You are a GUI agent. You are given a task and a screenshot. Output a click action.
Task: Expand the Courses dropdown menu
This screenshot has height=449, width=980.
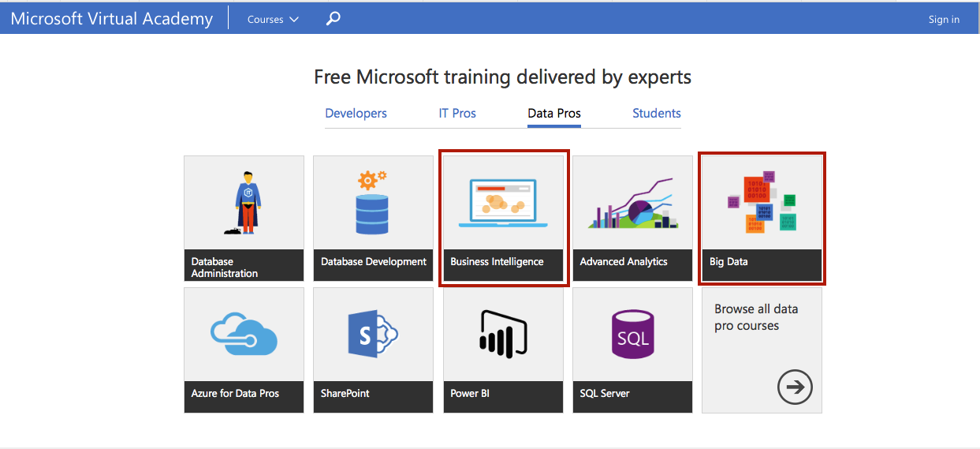273,19
